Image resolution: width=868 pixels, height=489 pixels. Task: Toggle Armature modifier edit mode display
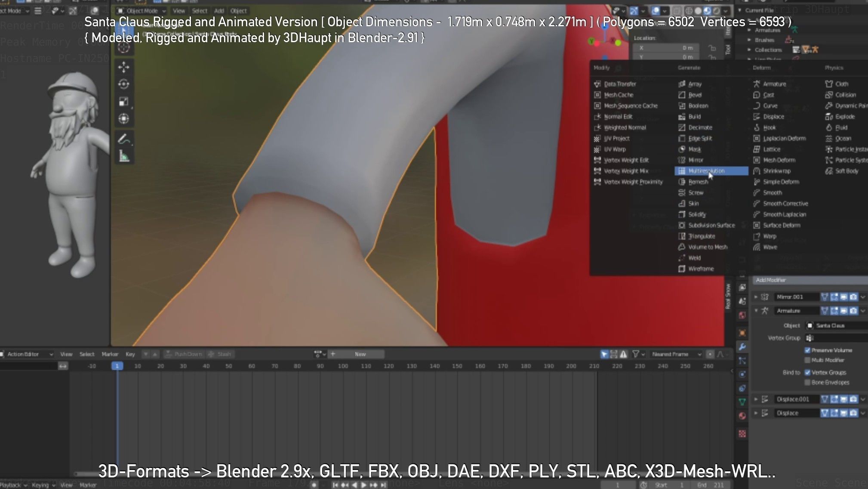coord(834,311)
